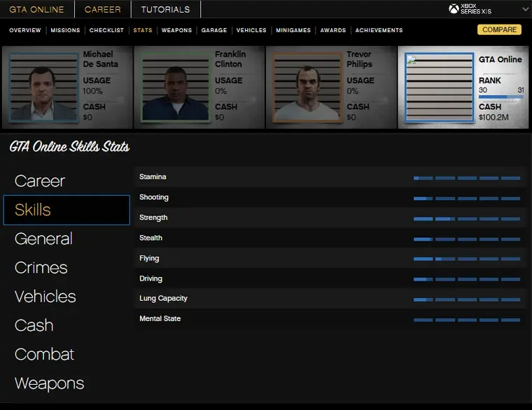Click the GTA Online rank progress bar
Screen dimensions: 532x410
tap(501, 97)
